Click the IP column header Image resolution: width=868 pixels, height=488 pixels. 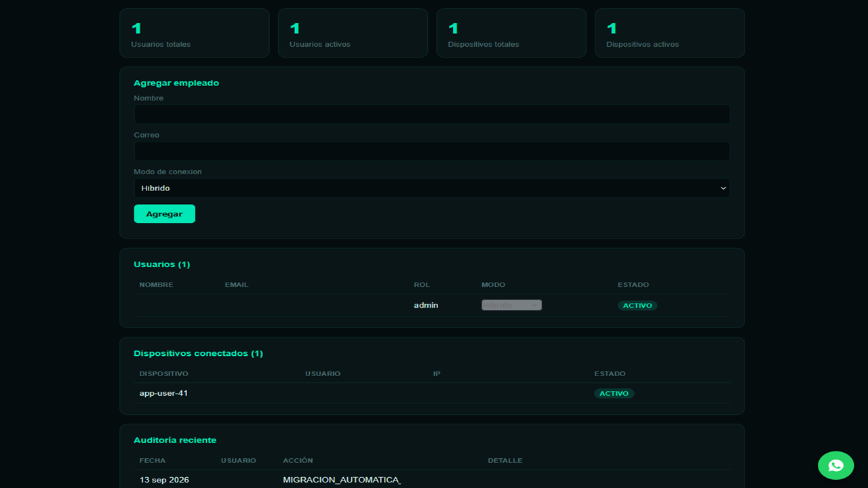437,373
